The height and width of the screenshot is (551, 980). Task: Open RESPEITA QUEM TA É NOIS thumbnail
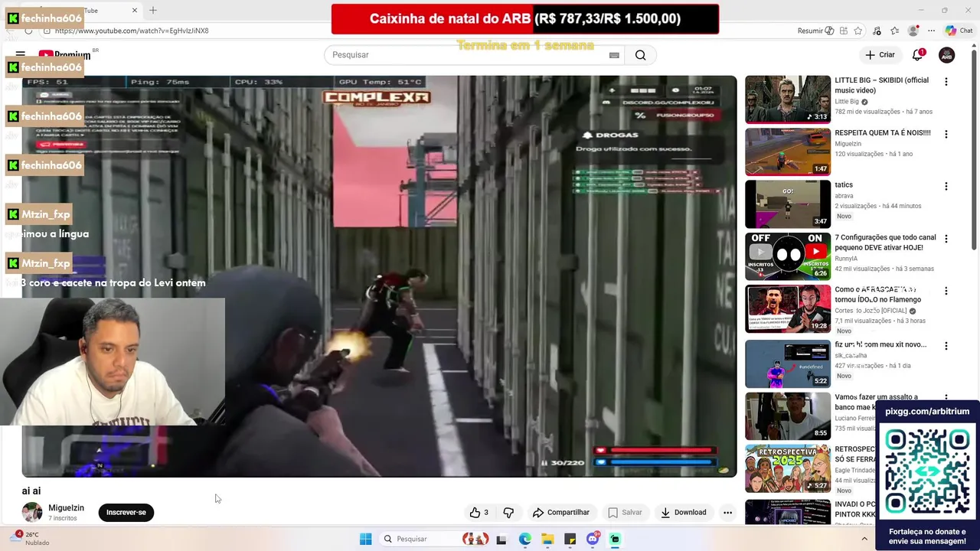pos(788,152)
